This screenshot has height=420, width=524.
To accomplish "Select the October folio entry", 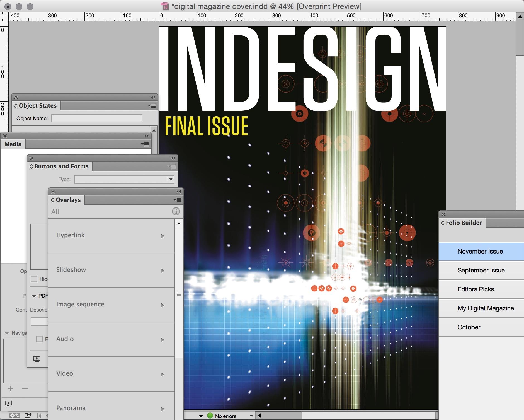I will 468,327.
